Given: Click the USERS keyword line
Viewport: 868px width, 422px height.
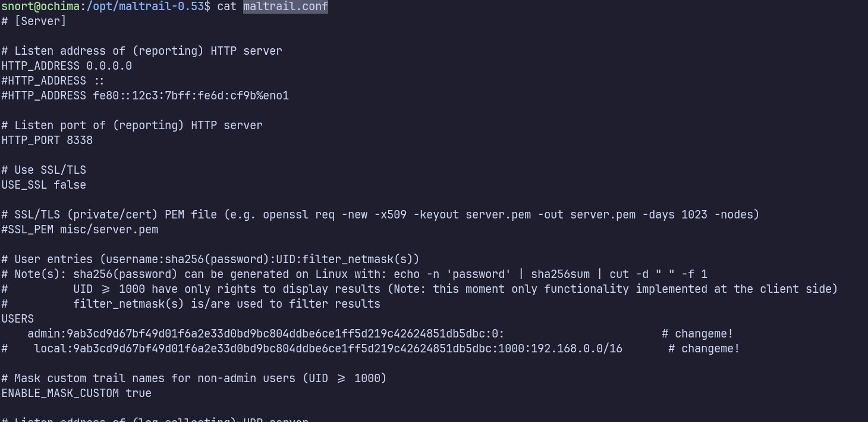Looking at the screenshot, I should 18,319.
